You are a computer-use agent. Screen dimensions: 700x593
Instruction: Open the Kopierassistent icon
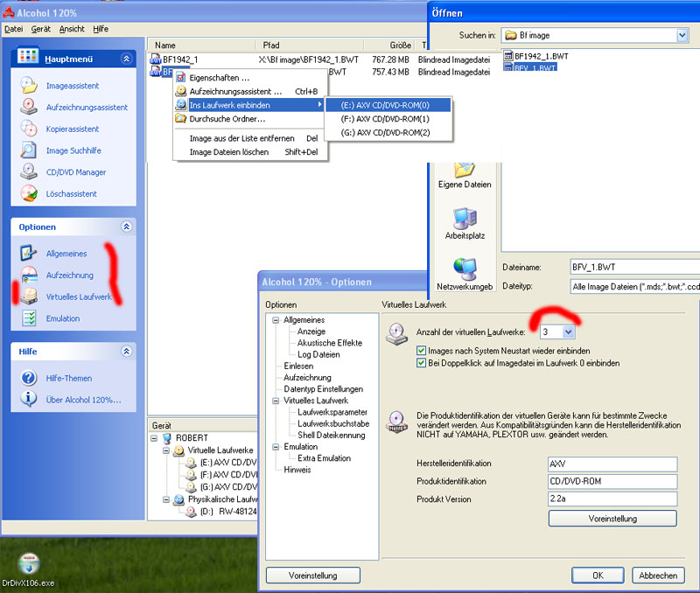pyautogui.click(x=30, y=129)
